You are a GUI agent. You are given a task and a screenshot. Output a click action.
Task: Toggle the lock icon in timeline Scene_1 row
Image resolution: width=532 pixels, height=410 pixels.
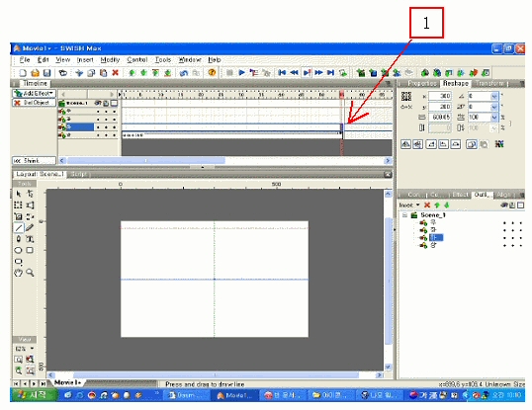(x=106, y=103)
